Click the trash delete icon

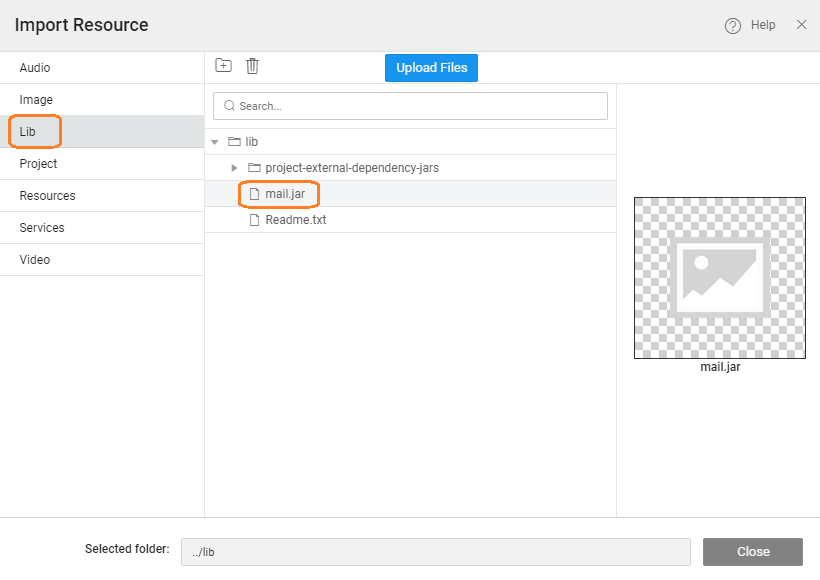coord(252,66)
